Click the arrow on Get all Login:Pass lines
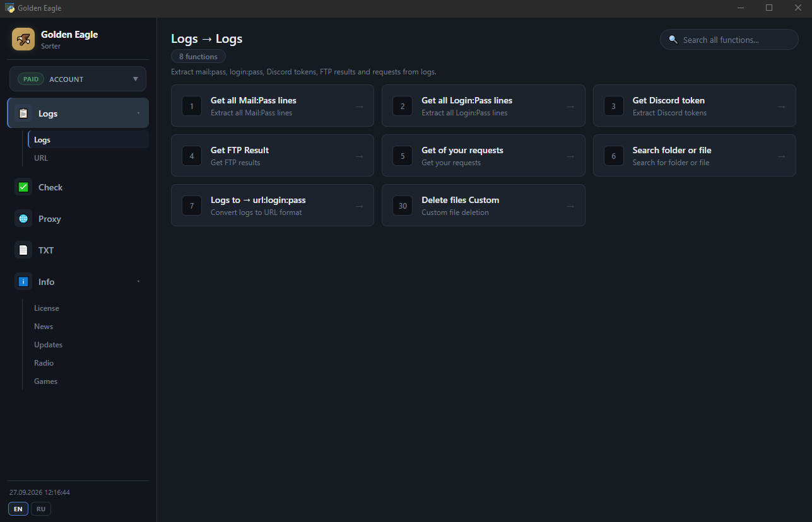812x522 pixels. (x=570, y=107)
